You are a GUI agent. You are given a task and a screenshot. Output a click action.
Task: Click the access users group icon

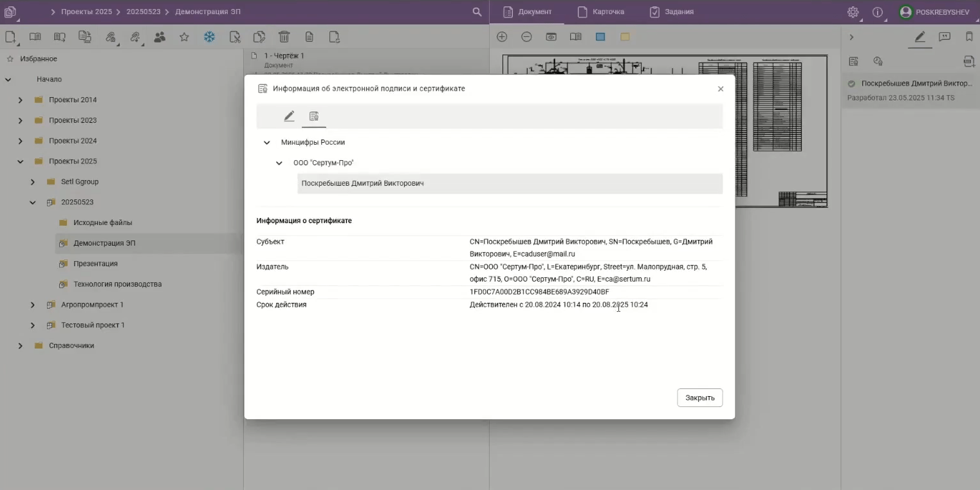click(x=160, y=37)
